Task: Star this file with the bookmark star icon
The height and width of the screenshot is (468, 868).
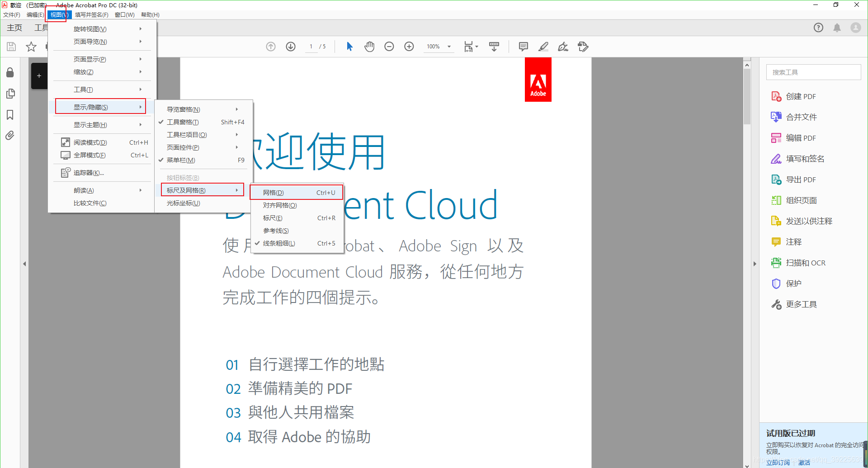Action: coord(31,47)
